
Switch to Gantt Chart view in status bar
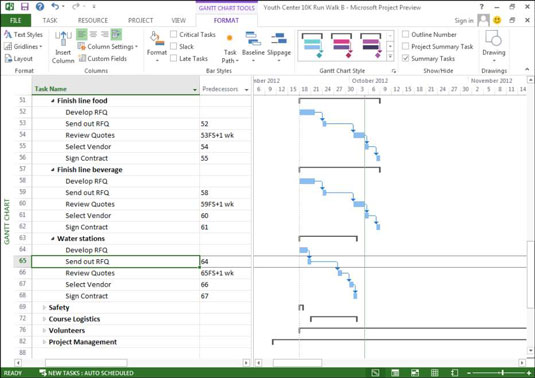tap(375, 373)
